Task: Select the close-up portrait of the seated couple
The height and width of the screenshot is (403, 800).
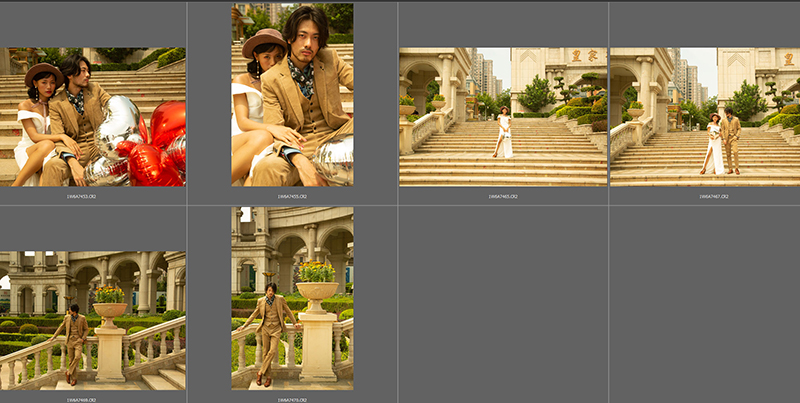Action: coord(292,95)
